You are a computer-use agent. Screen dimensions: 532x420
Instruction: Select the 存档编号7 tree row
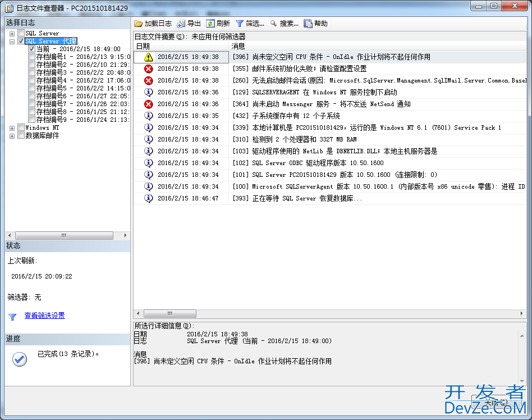83,104
